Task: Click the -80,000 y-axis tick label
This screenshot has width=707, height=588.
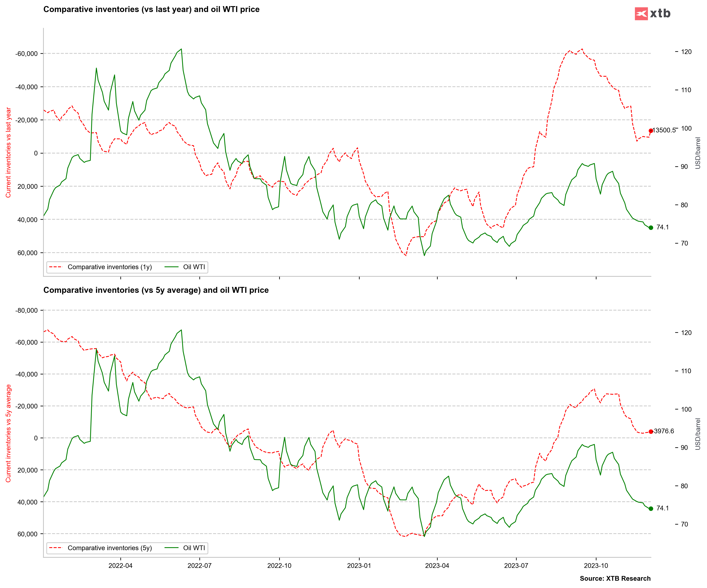Action: [x=26, y=311]
